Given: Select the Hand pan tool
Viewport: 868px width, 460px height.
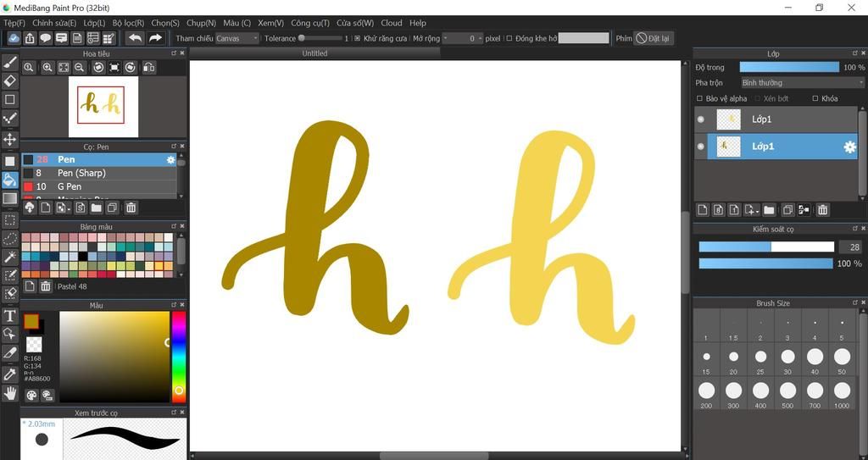Looking at the screenshot, I should coord(10,394).
